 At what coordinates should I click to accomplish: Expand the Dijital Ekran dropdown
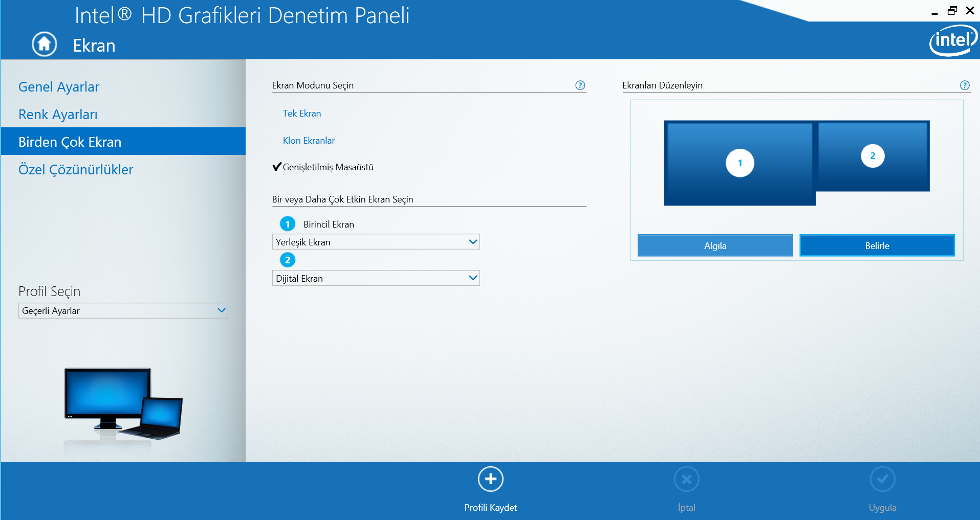376,278
